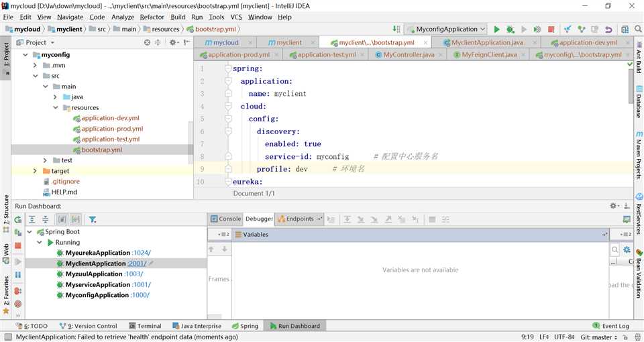Open the MyconfigApplication run configuration dropdown
Screen dimensions: 644x342
(x=446, y=29)
